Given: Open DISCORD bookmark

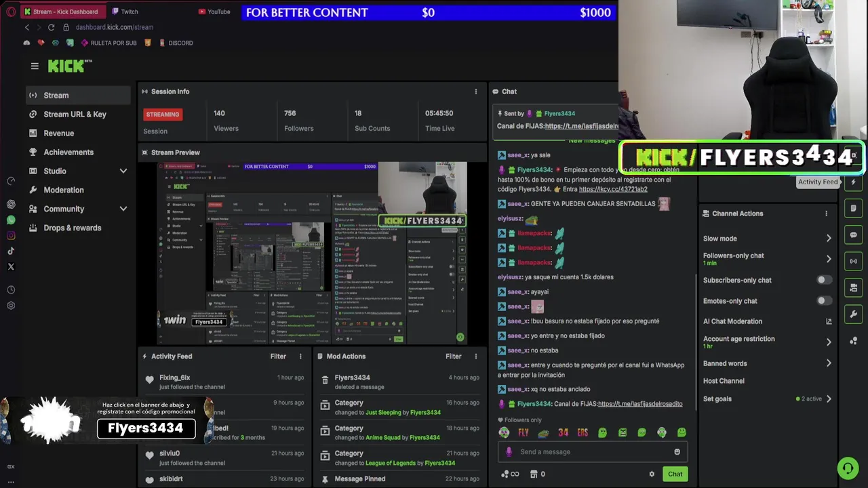Looking at the screenshot, I should [x=176, y=43].
